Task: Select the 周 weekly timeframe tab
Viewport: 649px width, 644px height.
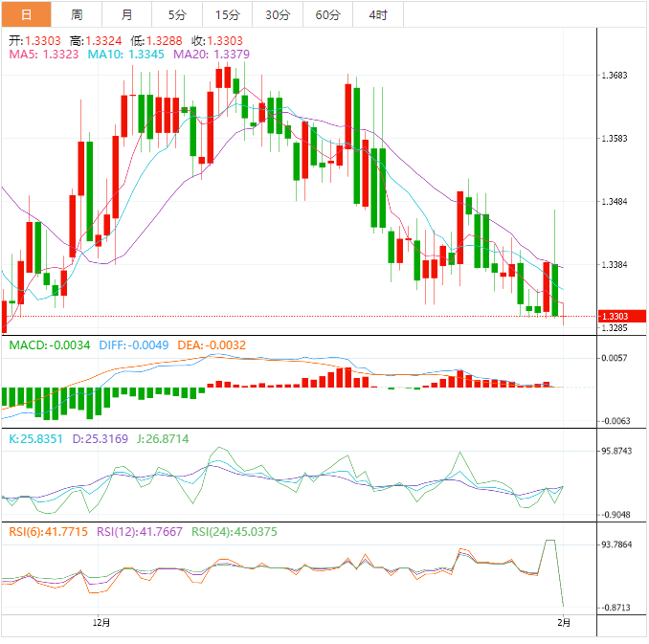Action: click(77, 14)
